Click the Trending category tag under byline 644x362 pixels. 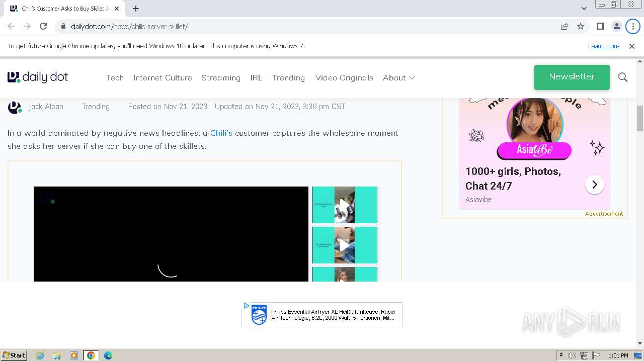pyautogui.click(x=96, y=107)
